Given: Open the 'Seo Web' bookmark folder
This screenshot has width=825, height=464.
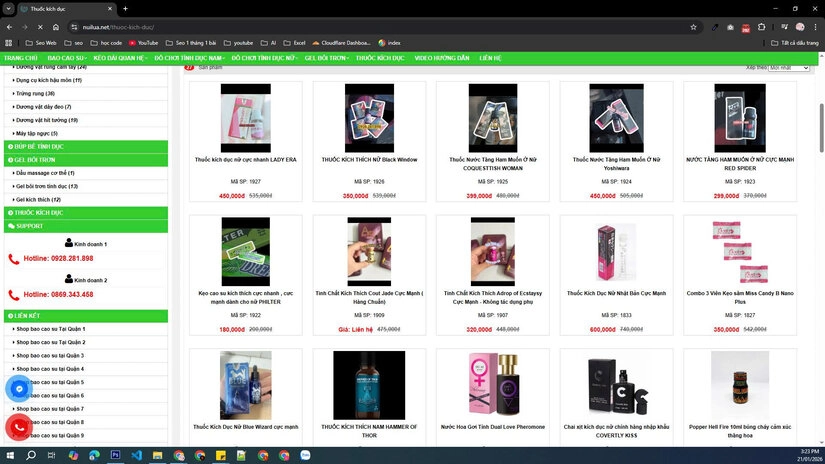Looking at the screenshot, I should (x=41, y=43).
